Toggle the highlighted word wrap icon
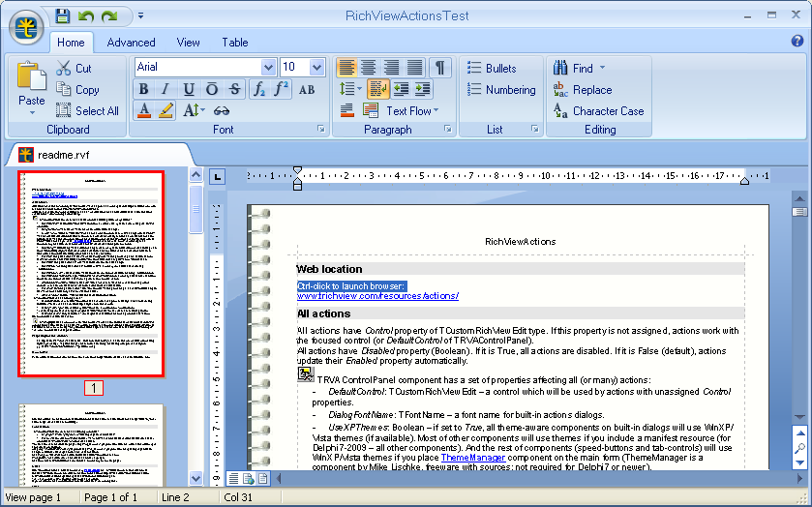Viewport: 812px width, 507px height. [x=378, y=89]
